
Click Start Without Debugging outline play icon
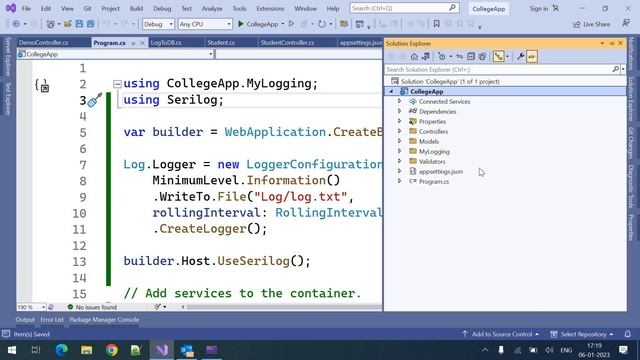point(291,24)
